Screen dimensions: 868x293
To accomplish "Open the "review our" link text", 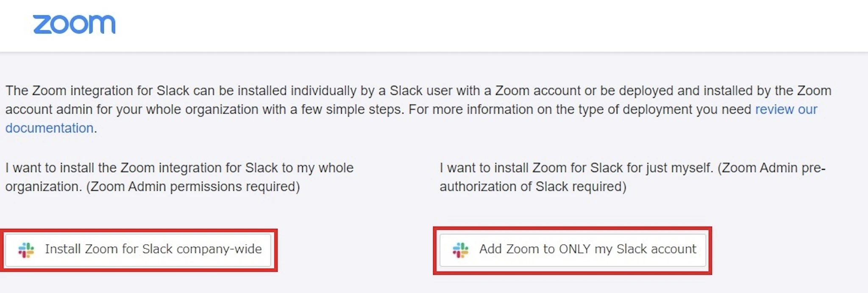I will click(x=786, y=109).
